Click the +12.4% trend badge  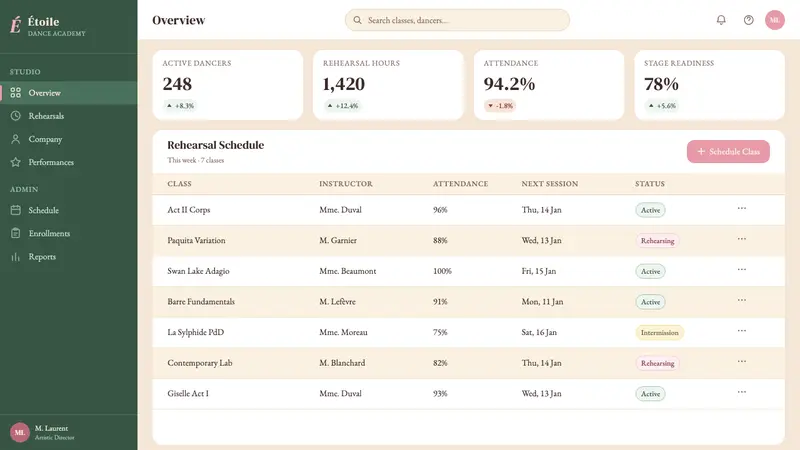coord(343,106)
